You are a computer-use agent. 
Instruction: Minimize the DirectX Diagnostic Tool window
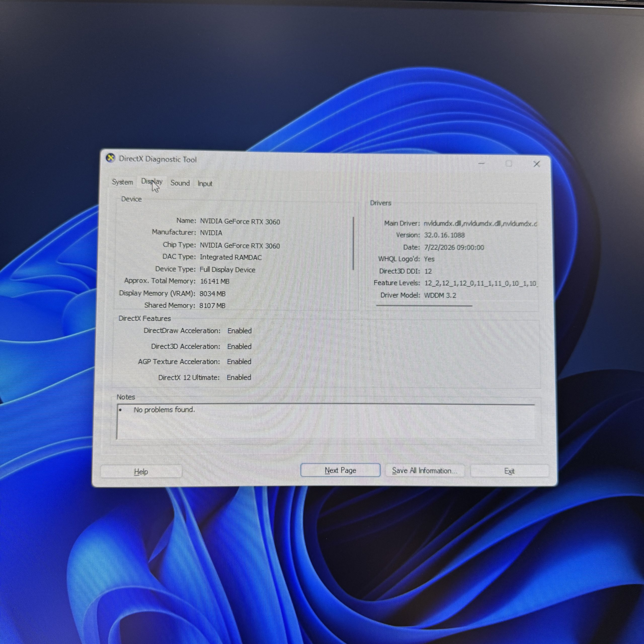pyautogui.click(x=481, y=164)
